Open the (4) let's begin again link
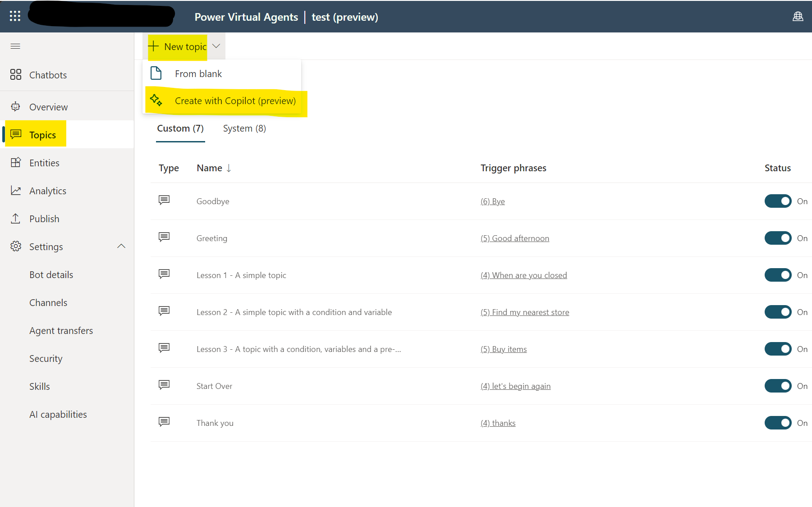The width and height of the screenshot is (812, 507). (515, 386)
